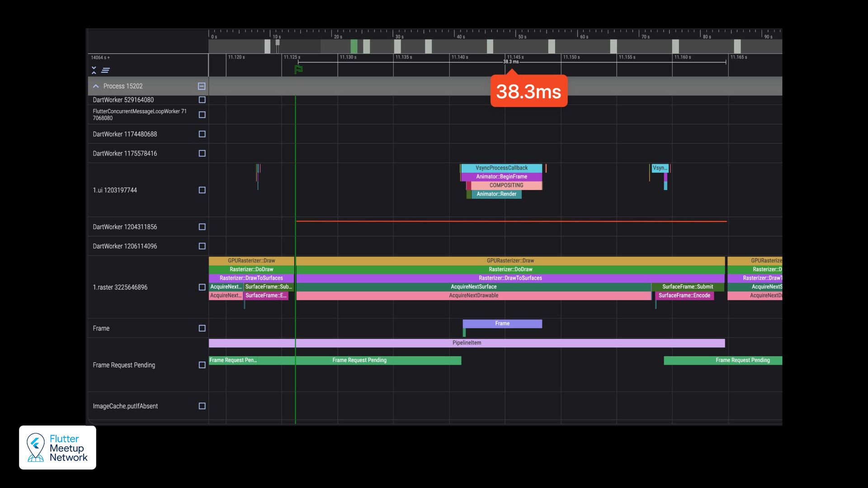Click the 38.3 ms selection duration label
This screenshot has height=488, width=868.
point(511,62)
